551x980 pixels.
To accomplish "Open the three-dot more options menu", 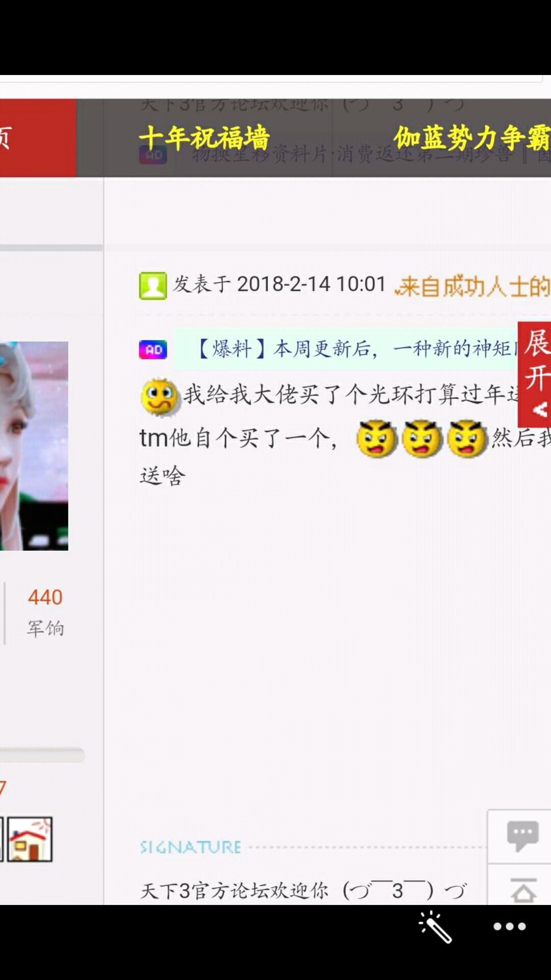I will coord(509,926).
